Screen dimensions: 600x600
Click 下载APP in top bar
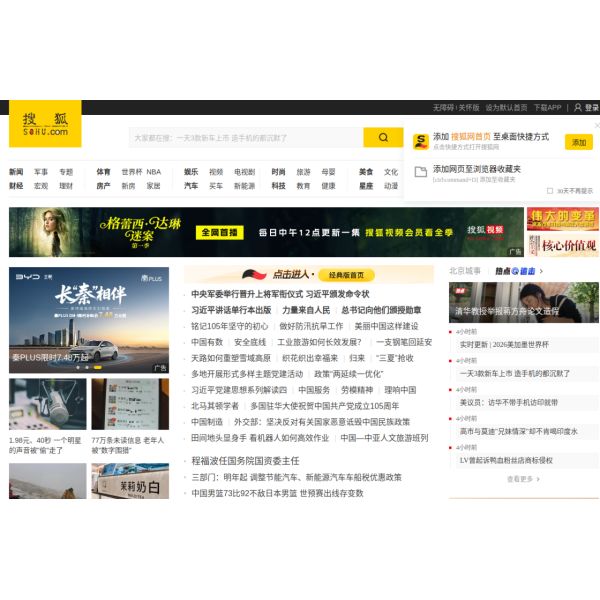[x=547, y=108]
